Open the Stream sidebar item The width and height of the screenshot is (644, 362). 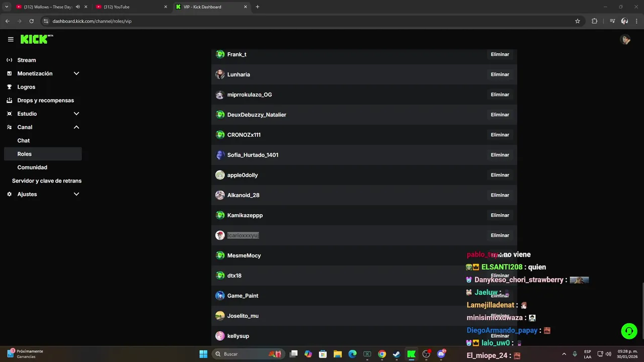point(27,60)
